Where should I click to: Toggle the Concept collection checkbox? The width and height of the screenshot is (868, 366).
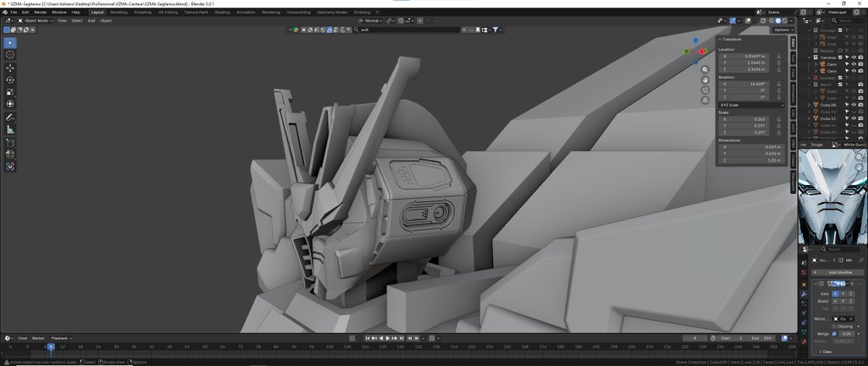click(840, 30)
